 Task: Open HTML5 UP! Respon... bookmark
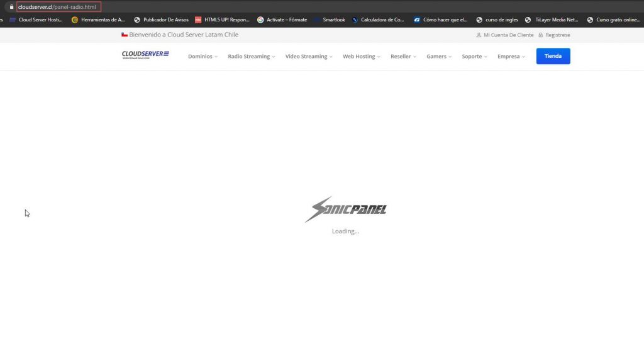[222, 19]
